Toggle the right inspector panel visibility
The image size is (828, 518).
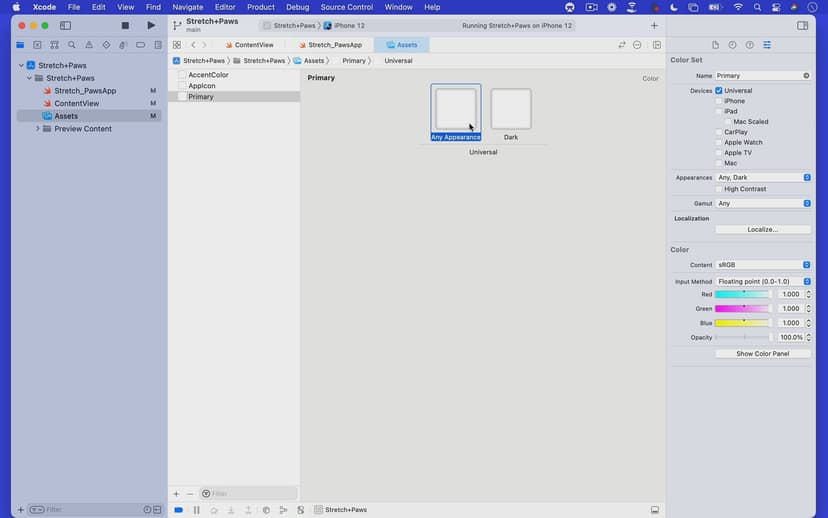(802, 25)
